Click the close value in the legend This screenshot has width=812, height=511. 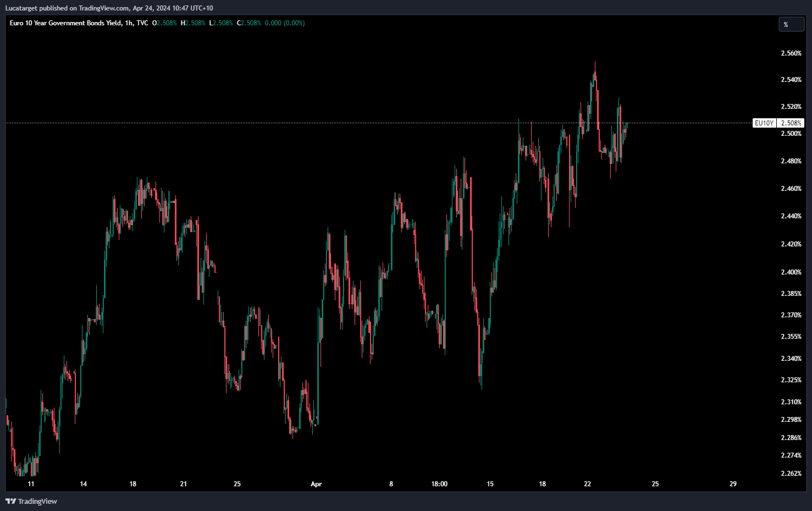coord(251,23)
